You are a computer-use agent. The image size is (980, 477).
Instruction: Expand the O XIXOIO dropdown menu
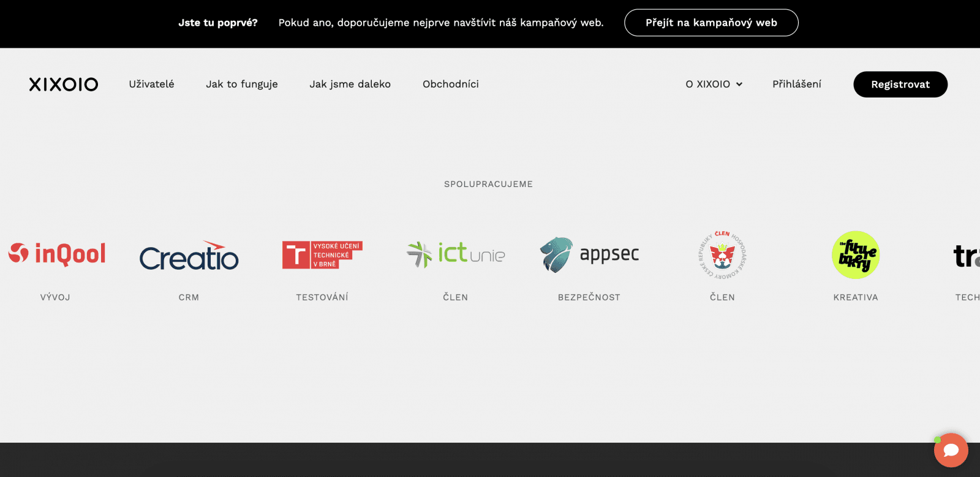pyautogui.click(x=714, y=84)
